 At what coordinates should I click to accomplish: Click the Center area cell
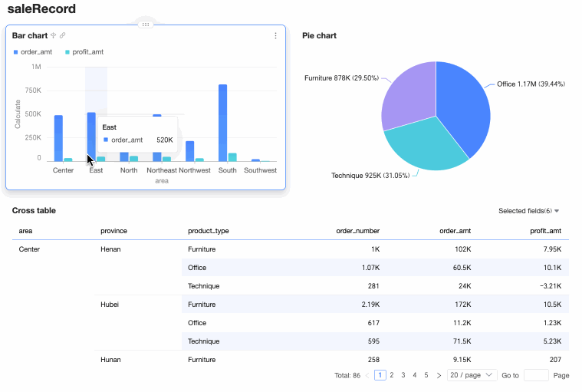(29, 249)
